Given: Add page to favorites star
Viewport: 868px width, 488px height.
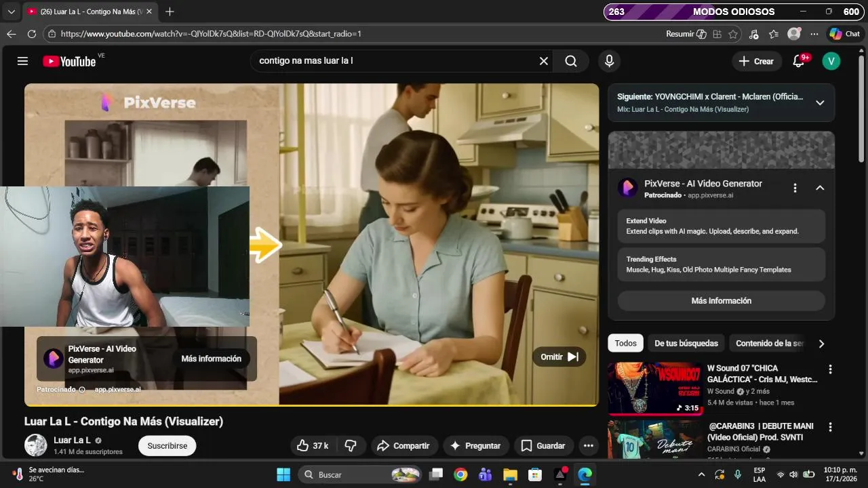Looking at the screenshot, I should (733, 34).
